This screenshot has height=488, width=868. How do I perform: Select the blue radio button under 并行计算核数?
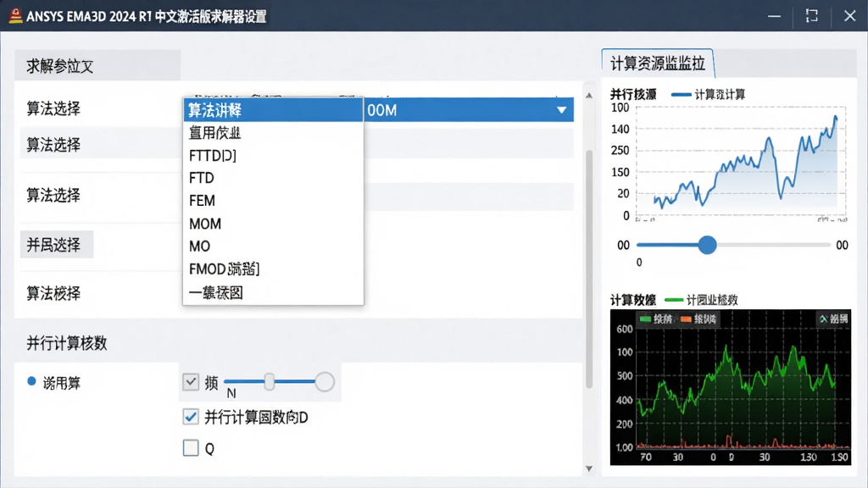point(31,381)
